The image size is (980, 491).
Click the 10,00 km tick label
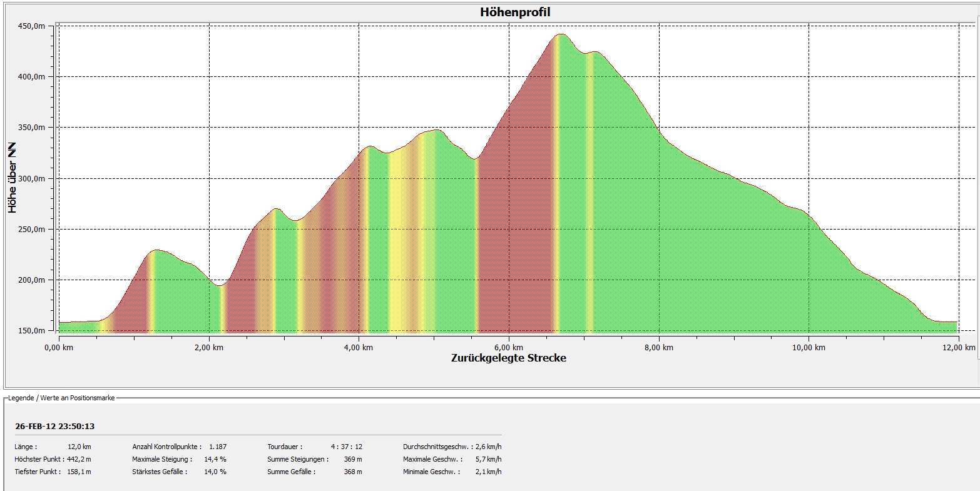(808, 347)
